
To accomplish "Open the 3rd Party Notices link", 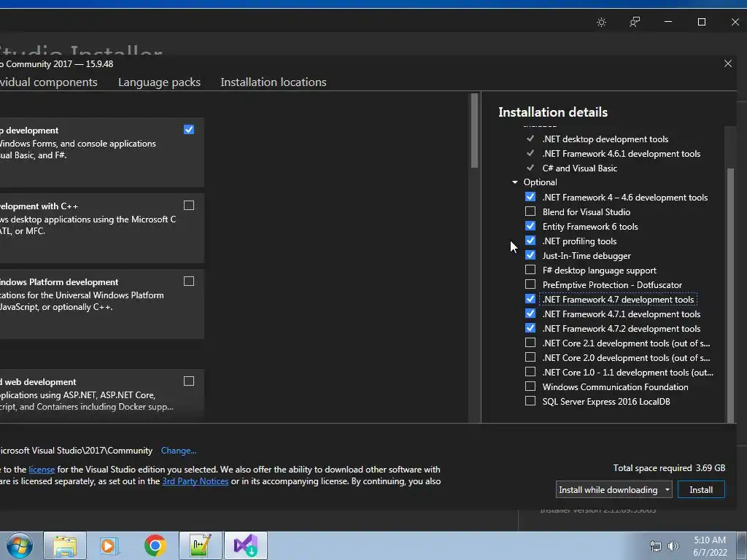I will [196, 481].
